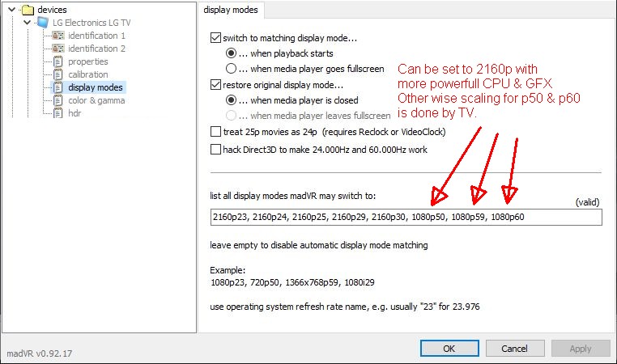
Task: Click the identification 1 item icon
Action: point(58,36)
